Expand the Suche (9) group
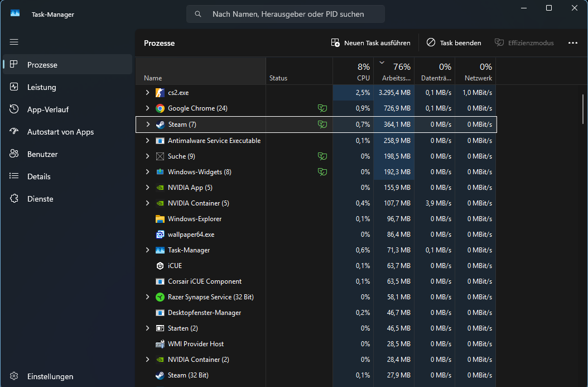The height and width of the screenshot is (387, 588). (x=147, y=156)
